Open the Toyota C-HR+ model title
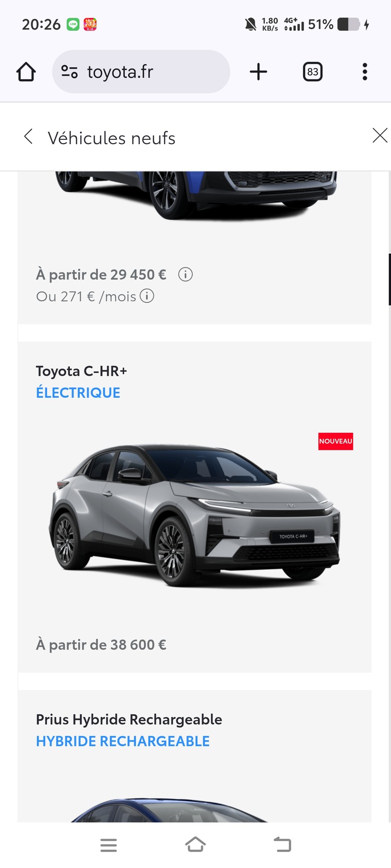Viewport: 391px width, 868px height. tap(81, 371)
